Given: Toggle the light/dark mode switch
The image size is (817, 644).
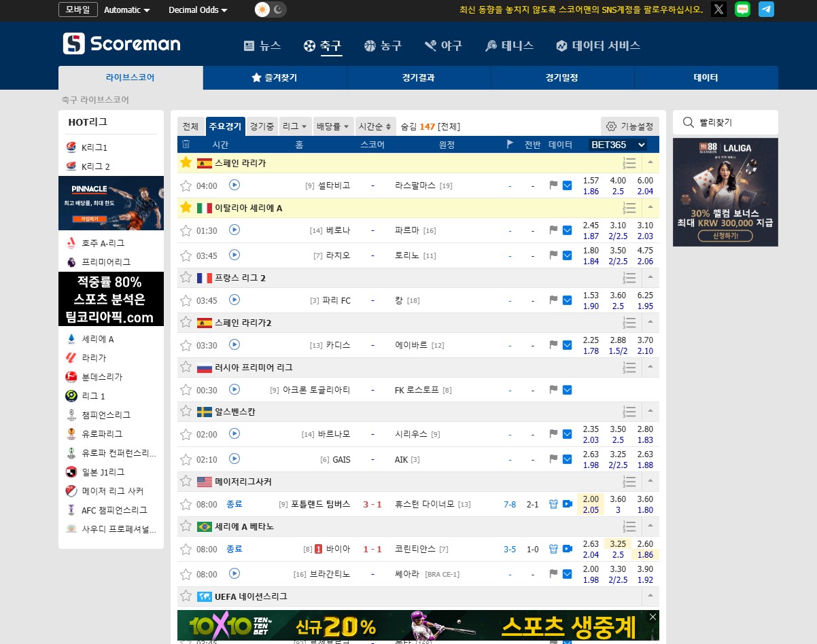Looking at the screenshot, I should coord(270,10).
